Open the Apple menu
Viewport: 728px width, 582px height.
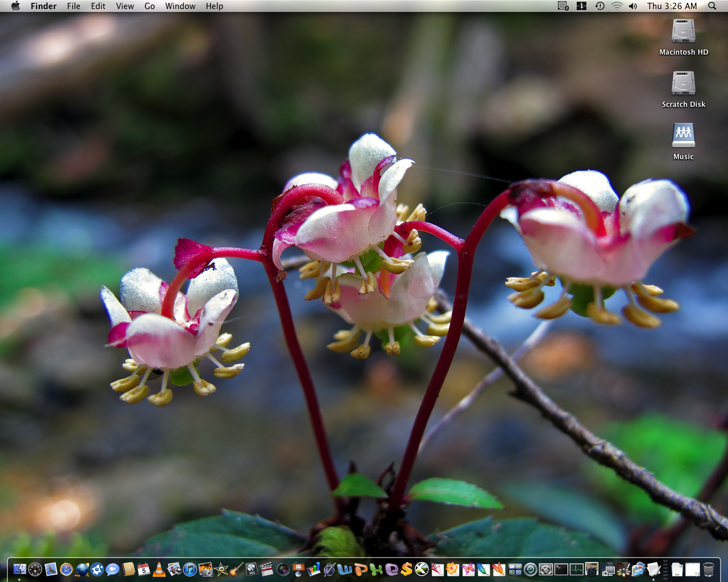click(16, 6)
